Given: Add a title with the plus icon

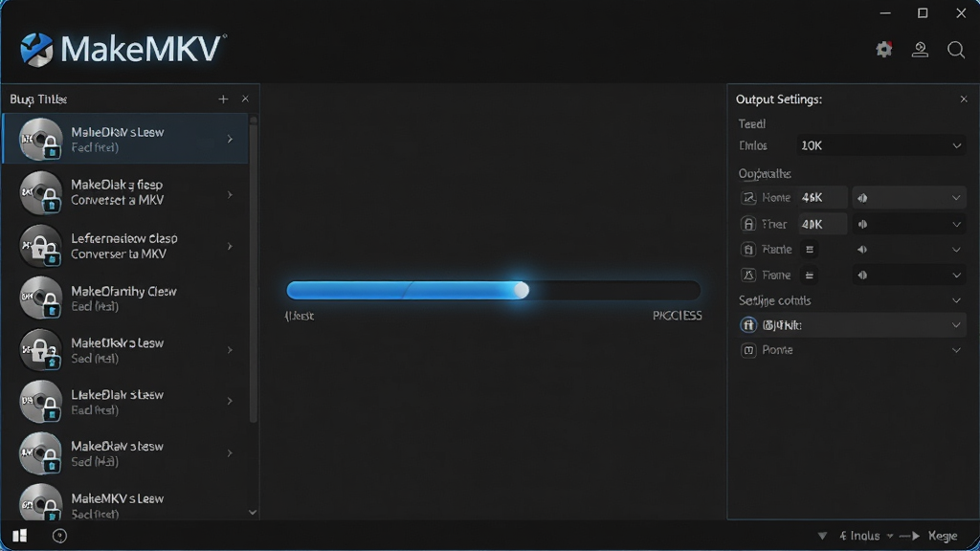Looking at the screenshot, I should (223, 99).
